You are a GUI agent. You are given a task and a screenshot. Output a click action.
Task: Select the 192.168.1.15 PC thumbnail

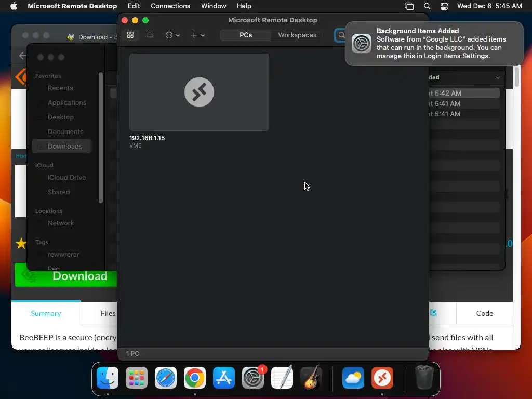click(x=199, y=92)
